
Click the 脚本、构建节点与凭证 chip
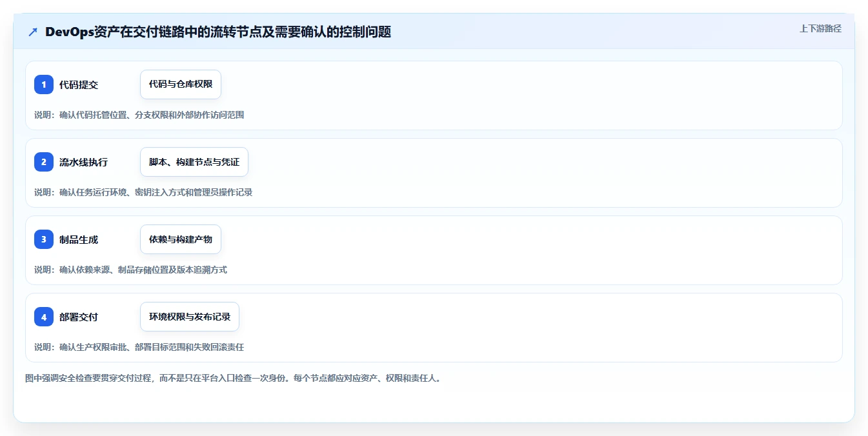click(194, 162)
